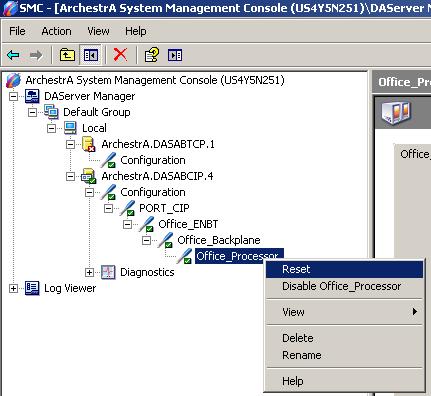Click the SMC title bar application icon
This screenshot has width=431, height=396.
pos(9,8)
